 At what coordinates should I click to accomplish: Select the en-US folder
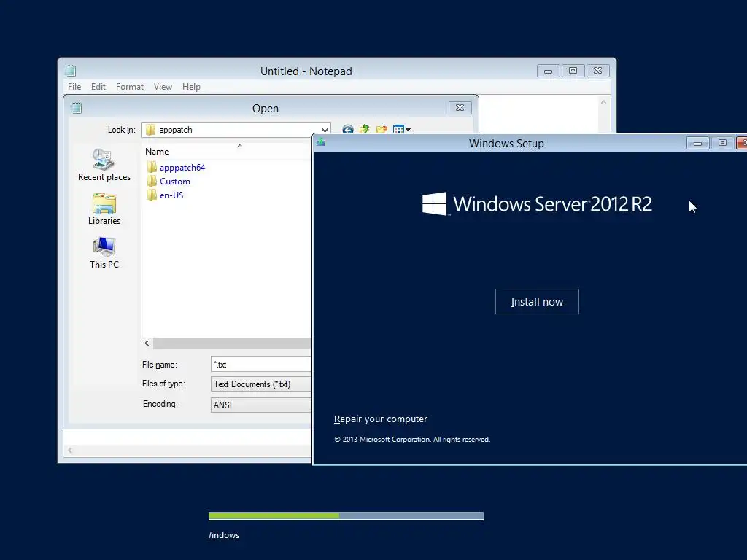[166, 195]
